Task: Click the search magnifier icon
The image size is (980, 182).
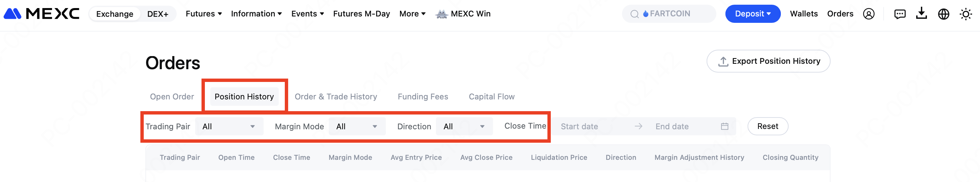Action: [634, 14]
